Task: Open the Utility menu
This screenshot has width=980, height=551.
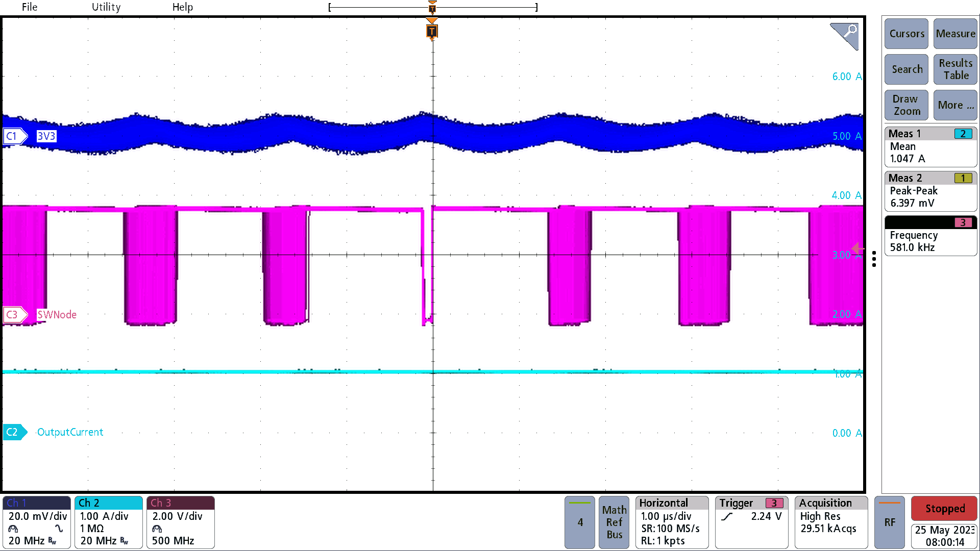Action: pyautogui.click(x=106, y=7)
